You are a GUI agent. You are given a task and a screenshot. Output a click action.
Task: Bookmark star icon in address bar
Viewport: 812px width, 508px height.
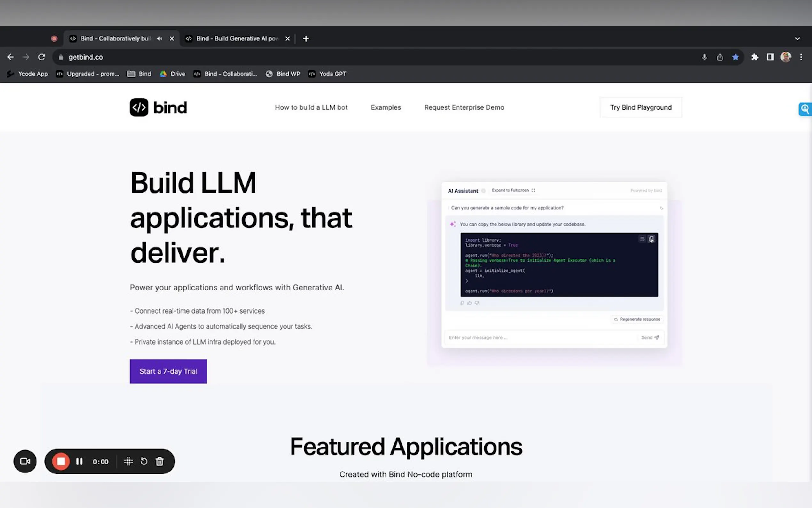pos(735,57)
